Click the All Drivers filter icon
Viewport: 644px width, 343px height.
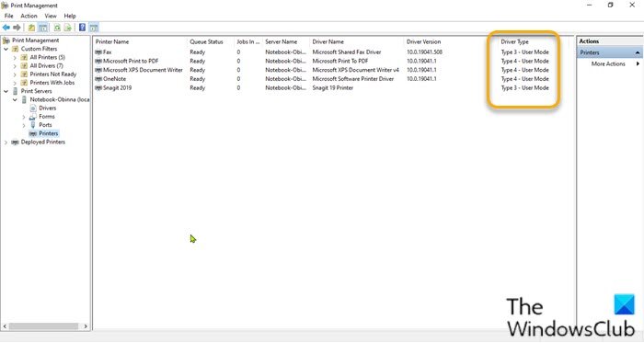click(24, 65)
